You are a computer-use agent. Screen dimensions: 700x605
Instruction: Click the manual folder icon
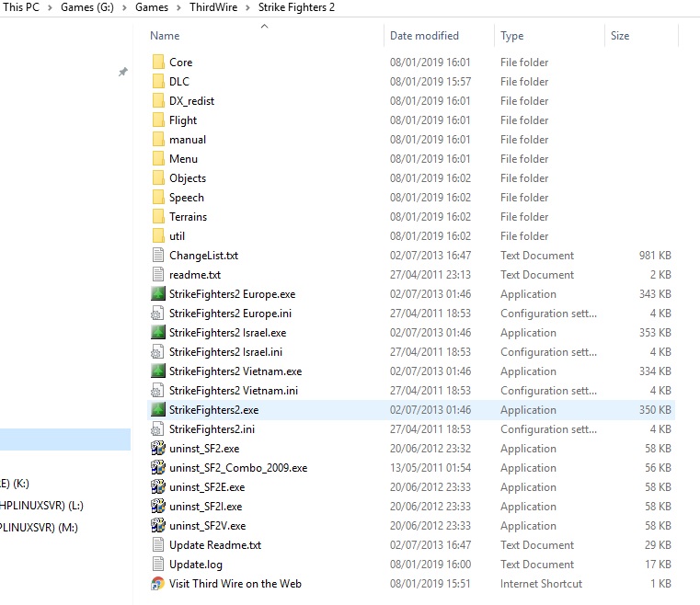[158, 139]
